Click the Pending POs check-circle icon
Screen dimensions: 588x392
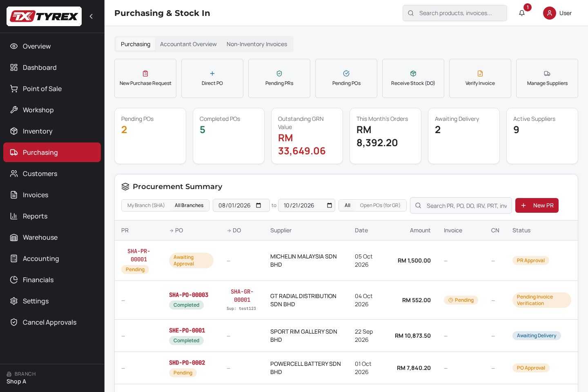[x=346, y=73]
